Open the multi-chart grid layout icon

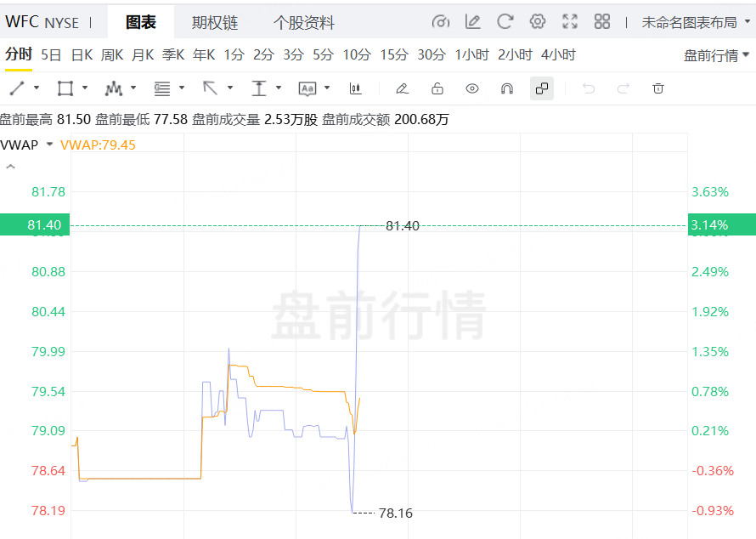[602, 21]
